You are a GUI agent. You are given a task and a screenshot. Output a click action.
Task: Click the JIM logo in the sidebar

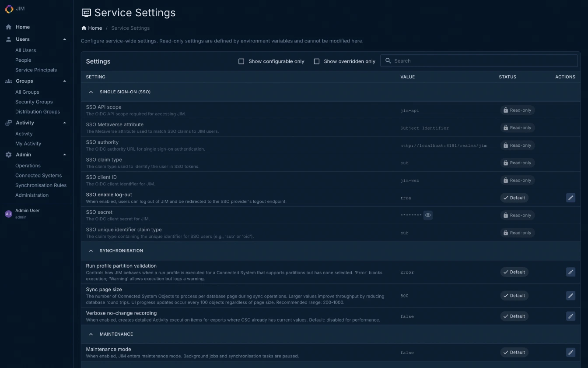tap(8, 9)
